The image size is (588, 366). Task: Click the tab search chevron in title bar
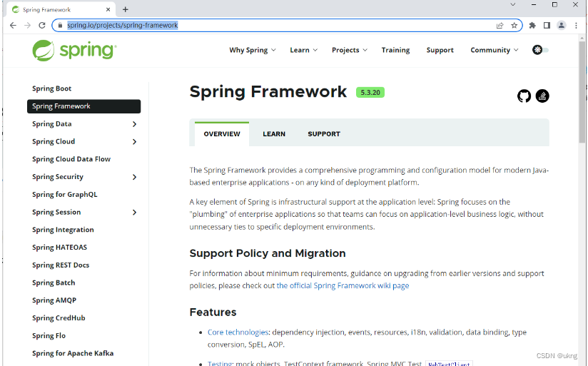[512, 4]
